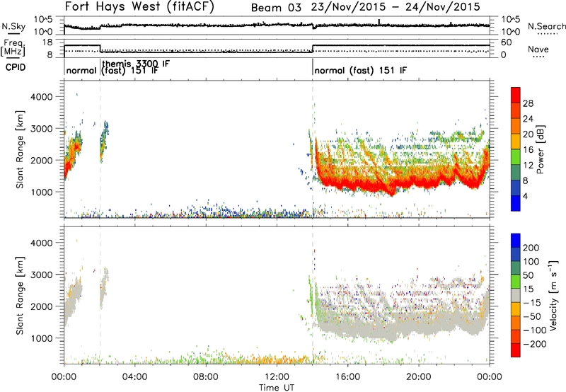
Task: Click the 'N.Search' legend label
Action: pyautogui.click(x=546, y=26)
